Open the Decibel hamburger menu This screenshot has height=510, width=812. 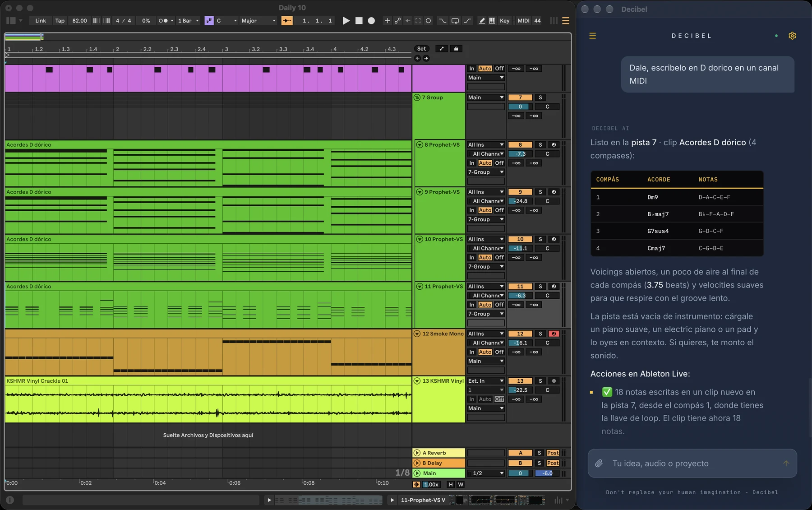click(593, 36)
